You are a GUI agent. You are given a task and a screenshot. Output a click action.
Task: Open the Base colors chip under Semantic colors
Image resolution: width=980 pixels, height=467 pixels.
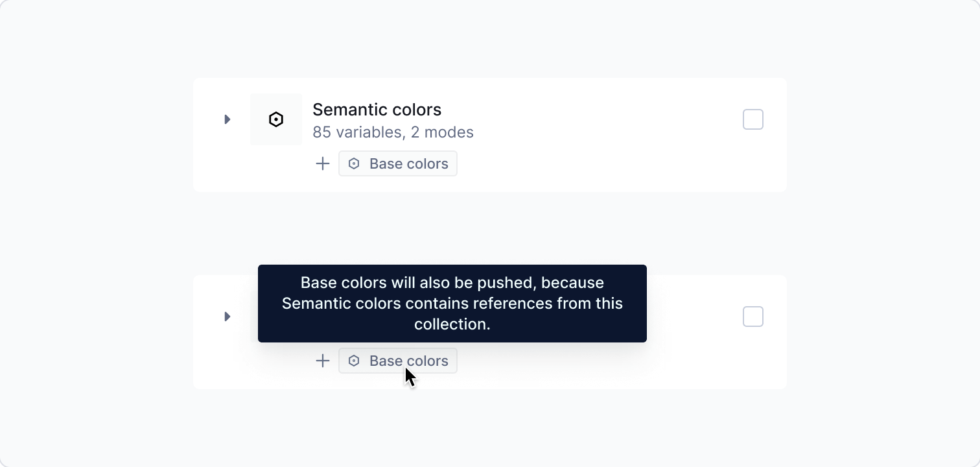[398, 163]
